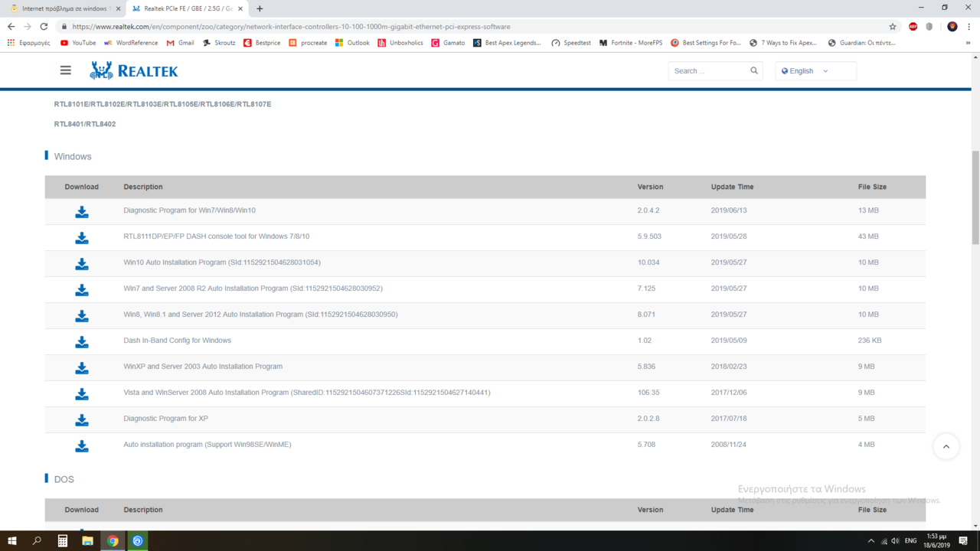Open the Bestprice bookmark
Viewport: 980px width, 551px height.
tap(262, 43)
